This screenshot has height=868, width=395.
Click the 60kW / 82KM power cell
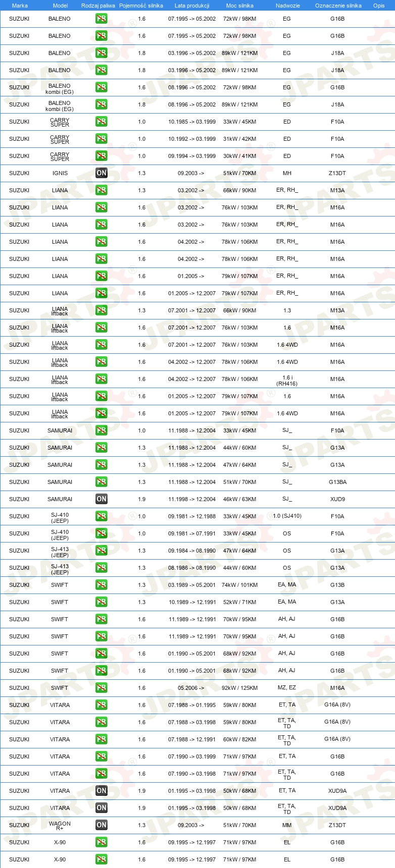240,739
